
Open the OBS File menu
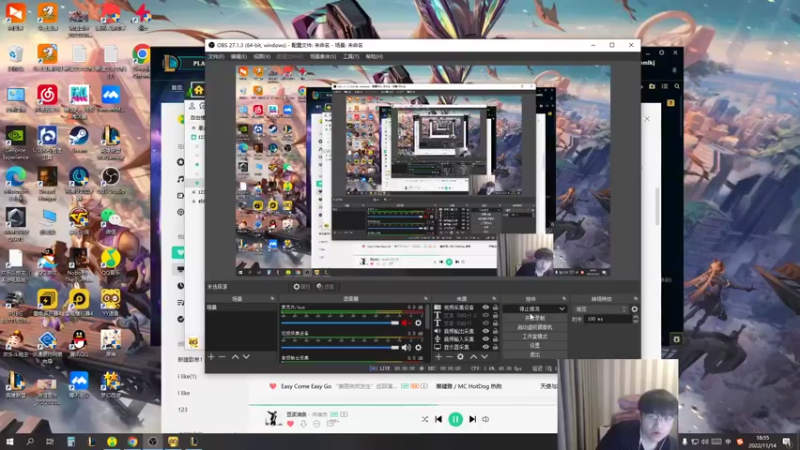pos(216,57)
